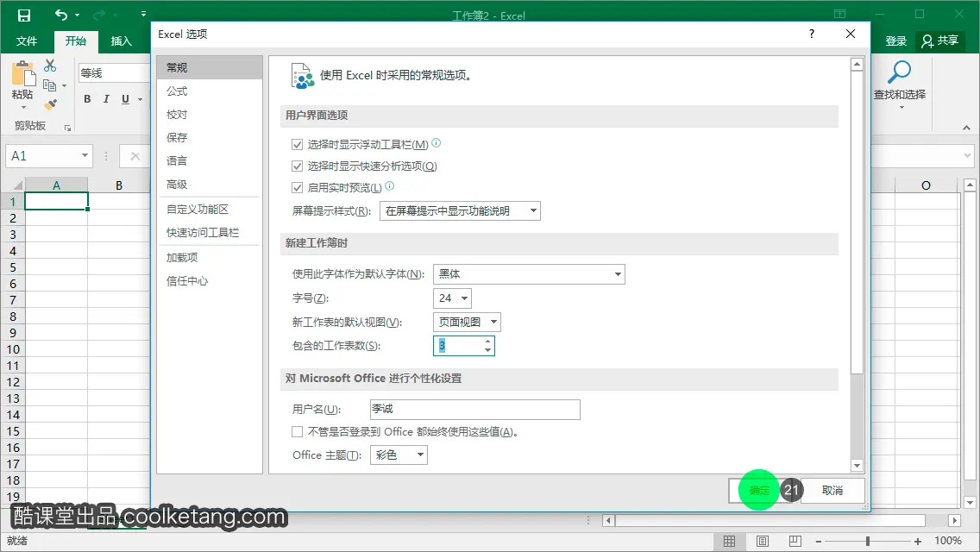Click the 100% zoom level
This screenshot has height=552, width=980.
click(x=947, y=541)
